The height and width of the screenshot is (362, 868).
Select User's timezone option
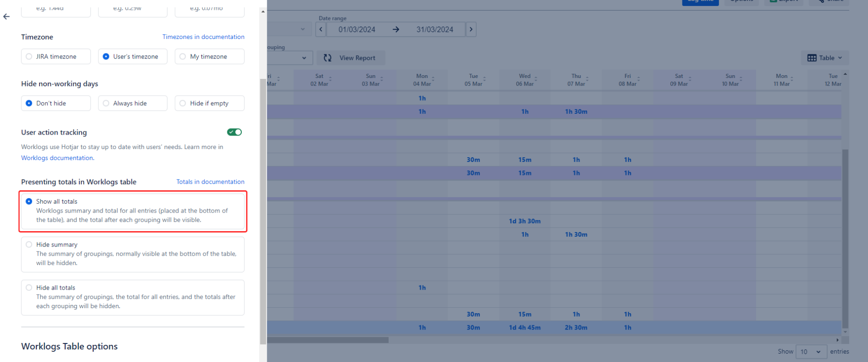[x=133, y=57]
